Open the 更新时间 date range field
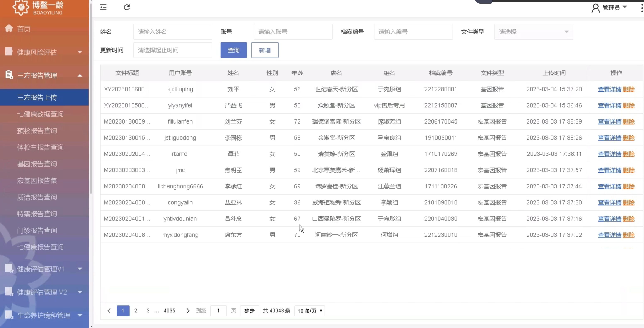Screen dimensions: 644x328 point(173,50)
